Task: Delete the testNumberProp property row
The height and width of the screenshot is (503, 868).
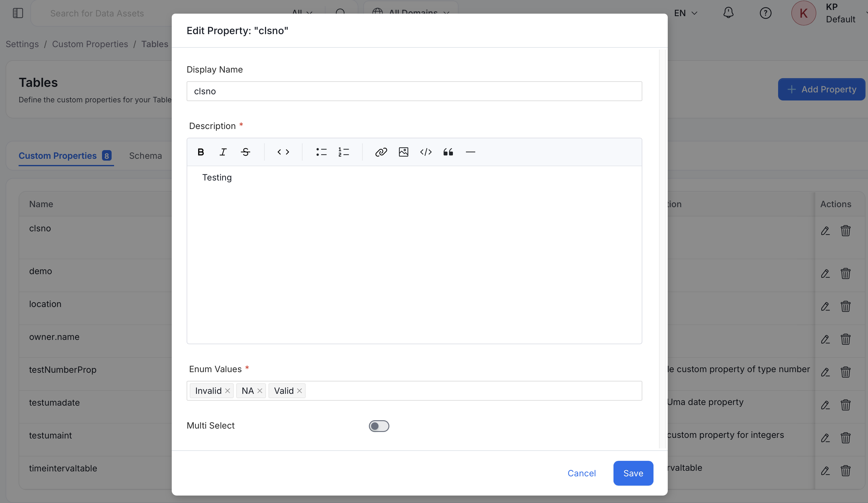Action: pyautogui.click(x=845, y=372)
